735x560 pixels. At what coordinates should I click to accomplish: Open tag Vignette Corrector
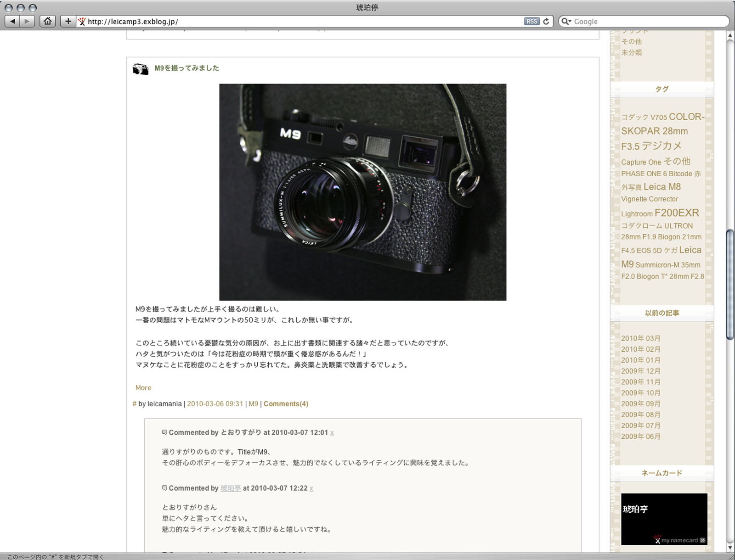click(x=650, y=199)
